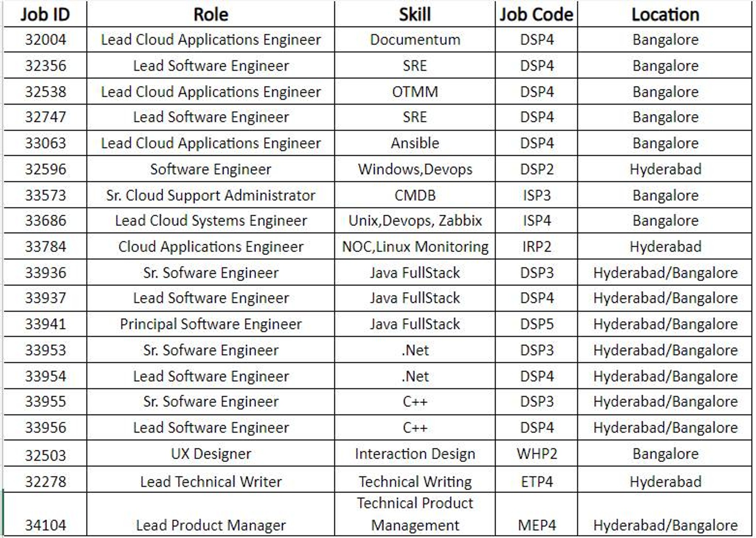Select the Ansible skill cell
This screenshot has height=538, width=756.
pyautogui.click(x=415, y=143)
